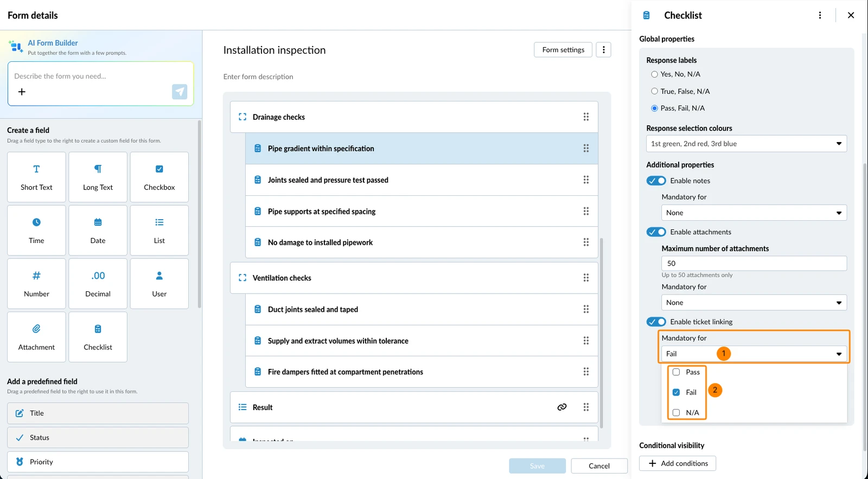Uncheck the Fail option in dropdown list
This screenshot has height=479, width=868.
pos(676,392)
